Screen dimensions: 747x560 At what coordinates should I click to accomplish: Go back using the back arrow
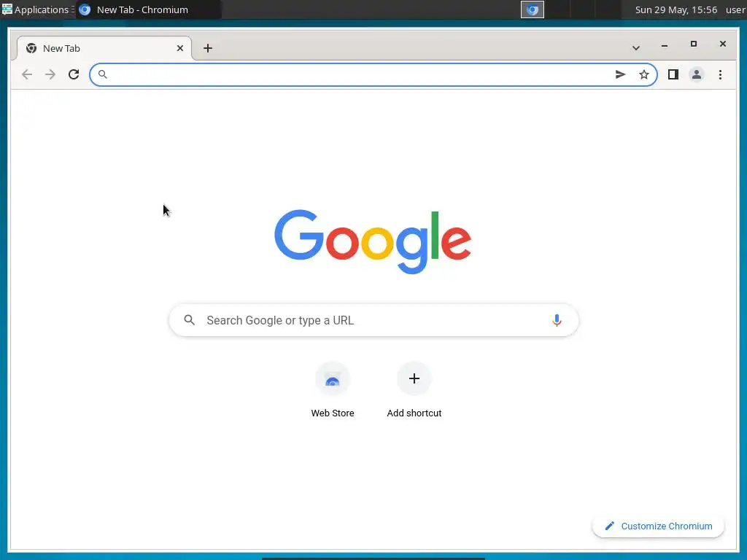tap(27, 74)
